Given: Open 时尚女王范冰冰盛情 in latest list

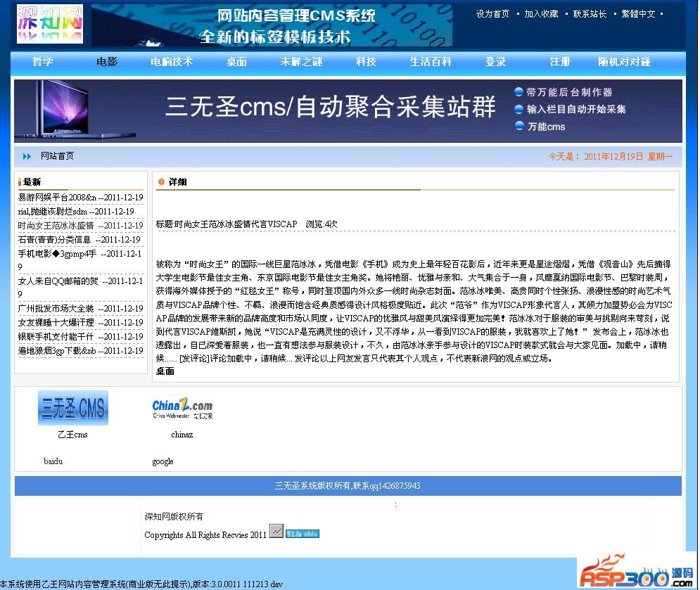Looking at the screenshot, I should coord(56,225).
